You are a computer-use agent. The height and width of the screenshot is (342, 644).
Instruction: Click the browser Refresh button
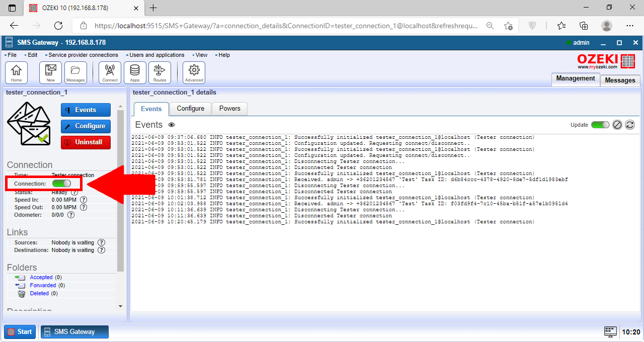(58, 26)
